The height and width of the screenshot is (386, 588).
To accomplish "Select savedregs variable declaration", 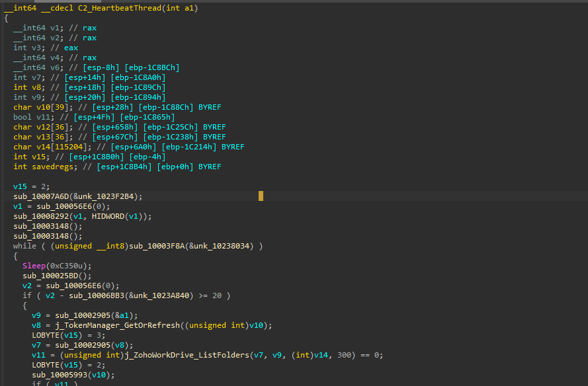I will (x=52, y=167).
